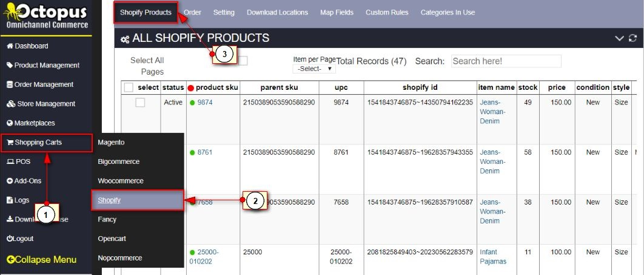This screenshot has height=275, width=644.
Task: Sort by the parent sku column header
Action: point(280,87)
